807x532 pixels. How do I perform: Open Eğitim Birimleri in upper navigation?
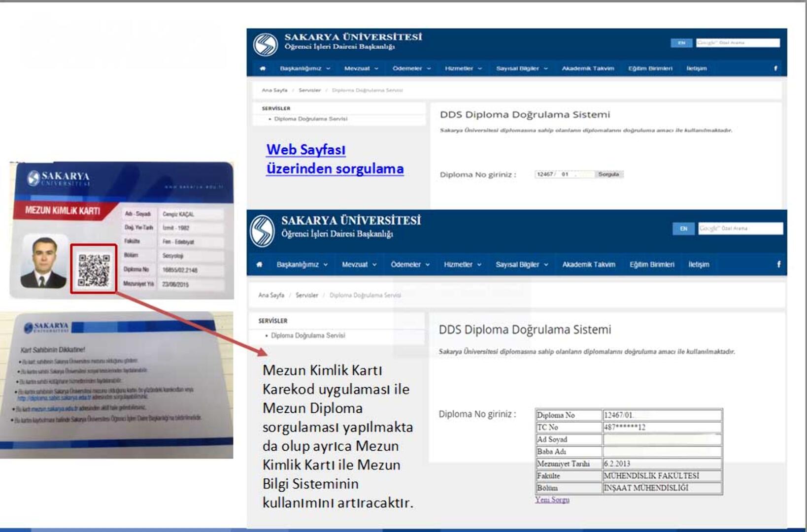(x=650, y=68)
